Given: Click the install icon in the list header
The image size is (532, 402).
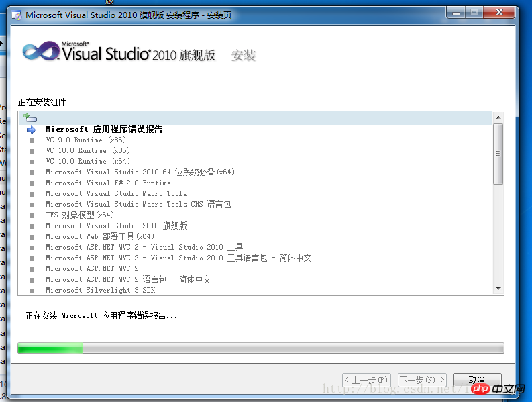Looking at the screenshot, I should (x=30, y=118).
